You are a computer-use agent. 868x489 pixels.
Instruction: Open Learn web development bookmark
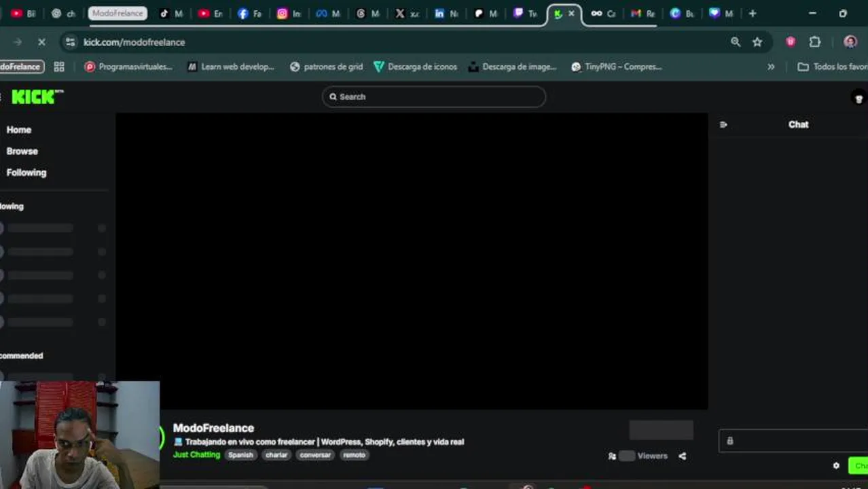231,67
